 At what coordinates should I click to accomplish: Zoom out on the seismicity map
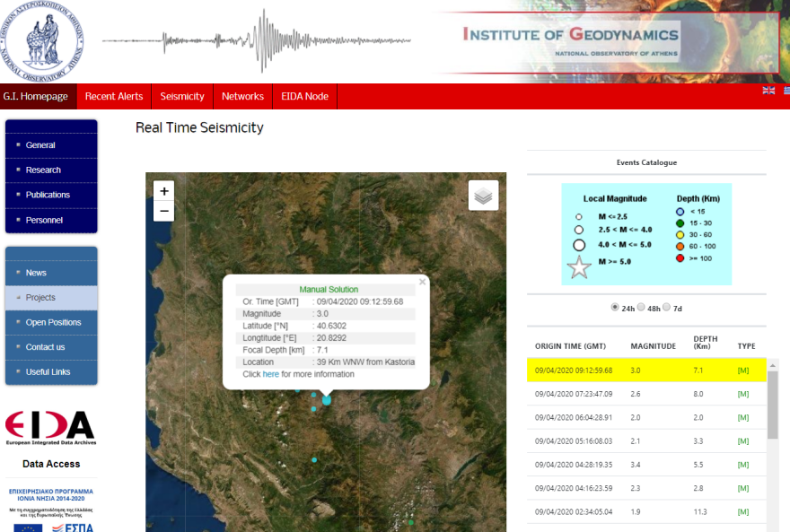click(163, 212)
